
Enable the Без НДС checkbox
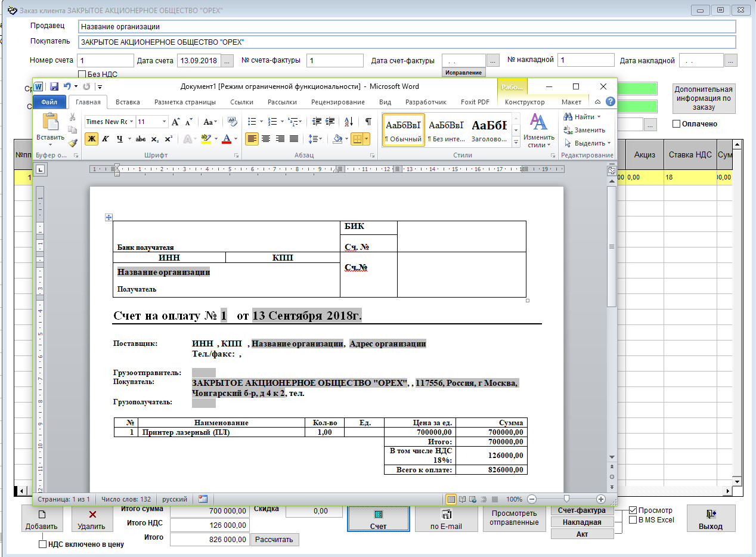(82, 75)
